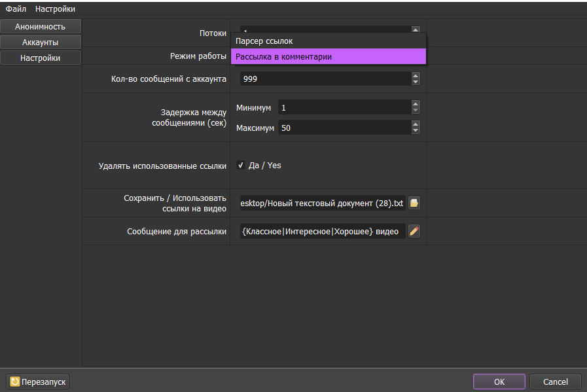Increase the Минимум delay value
Image resolution: width=587 pixels, height=392 pixels.
415,104
